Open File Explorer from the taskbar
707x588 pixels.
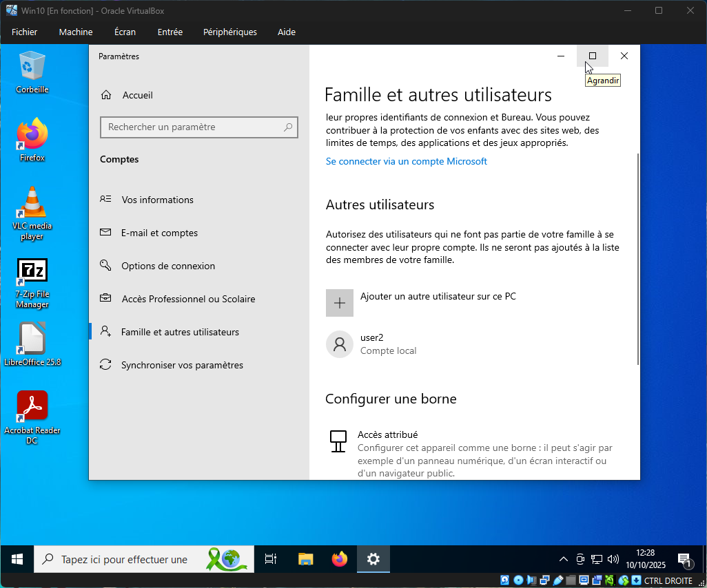[306, 559]
